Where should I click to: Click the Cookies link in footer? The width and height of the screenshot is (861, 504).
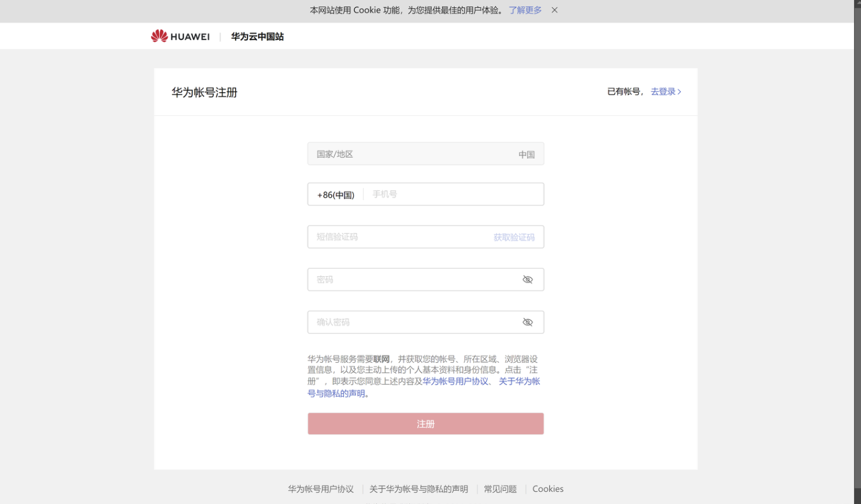[x=548, y=489]
